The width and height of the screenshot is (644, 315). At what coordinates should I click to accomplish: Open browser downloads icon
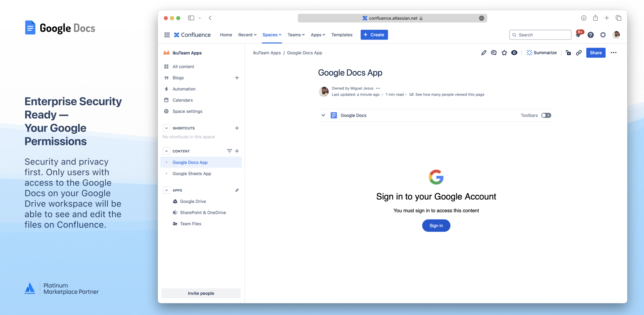pos(583,18)
